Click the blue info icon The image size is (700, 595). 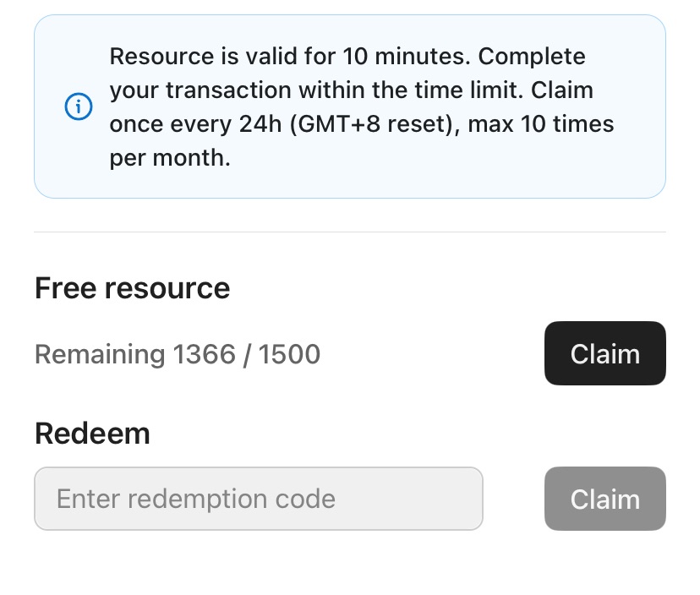click(x=79, y=107)
